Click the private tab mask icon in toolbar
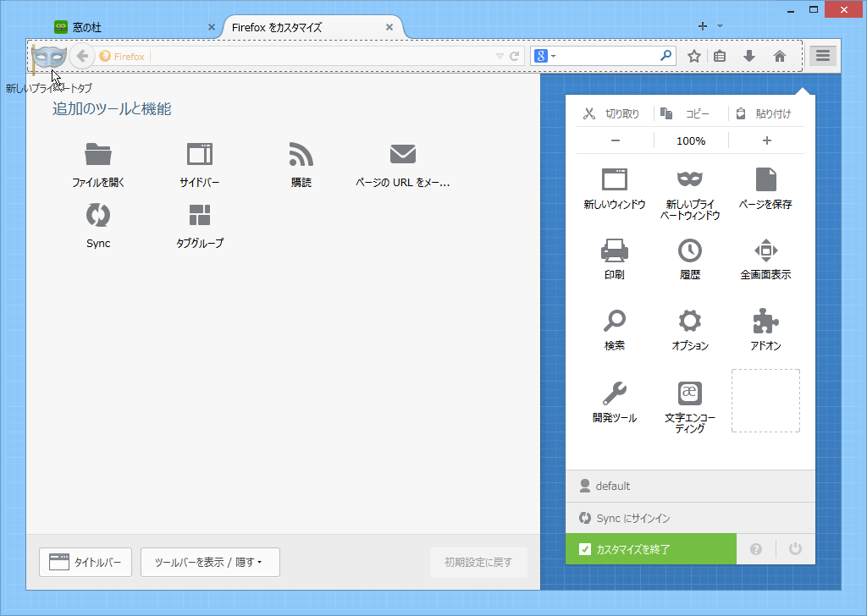867x616 pixels. click(49, 57)
